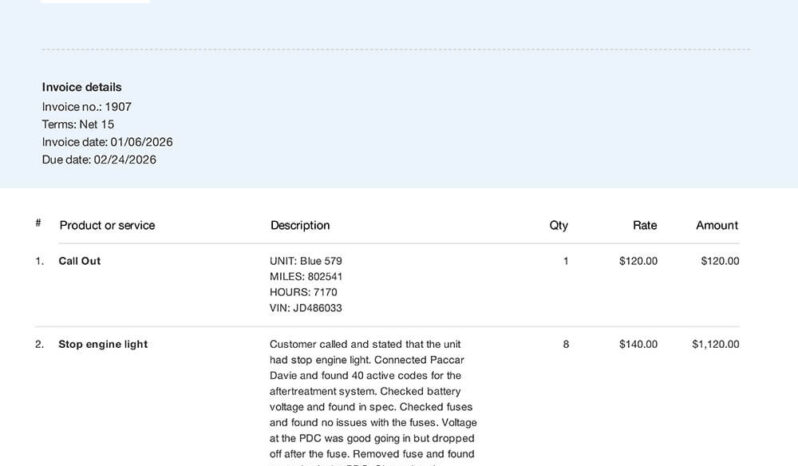Select the invoice number 1907 line
This screenshot has width=798, height=466.
87,106
